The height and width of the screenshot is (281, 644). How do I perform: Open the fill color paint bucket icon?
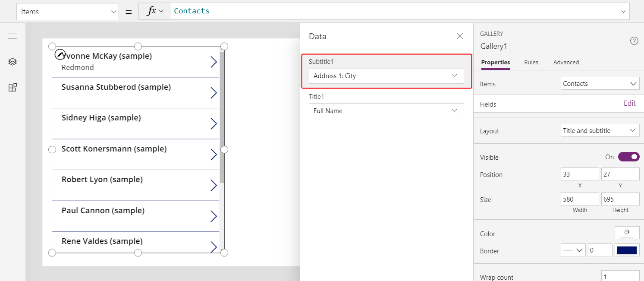627,232
